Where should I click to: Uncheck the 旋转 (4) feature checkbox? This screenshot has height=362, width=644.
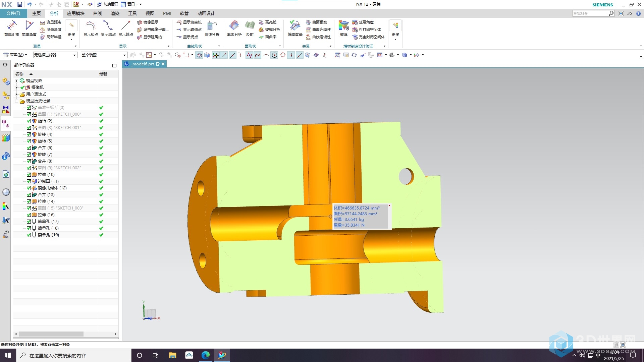29,134
